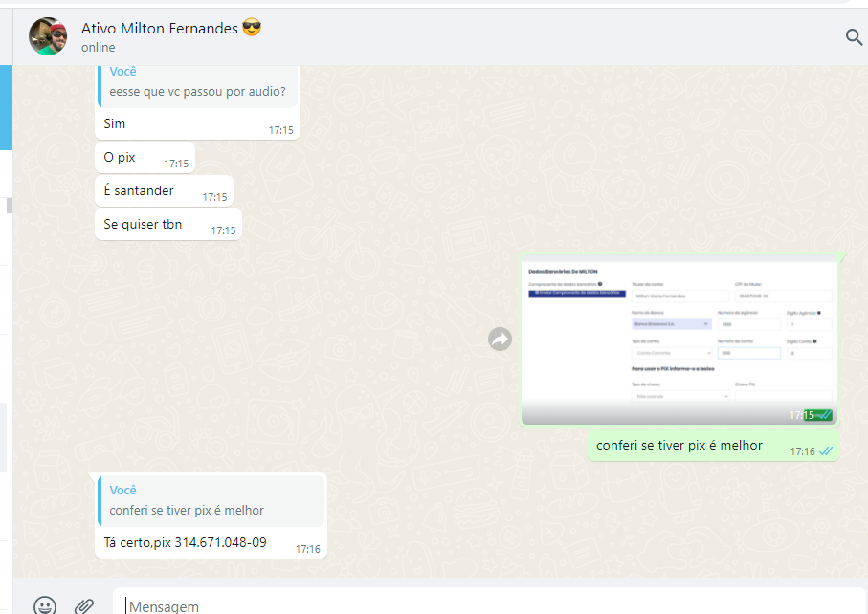Select the "Tá certo.pix" received message
This screenshot has height=614, width=868.
click(x=185, y=543)
